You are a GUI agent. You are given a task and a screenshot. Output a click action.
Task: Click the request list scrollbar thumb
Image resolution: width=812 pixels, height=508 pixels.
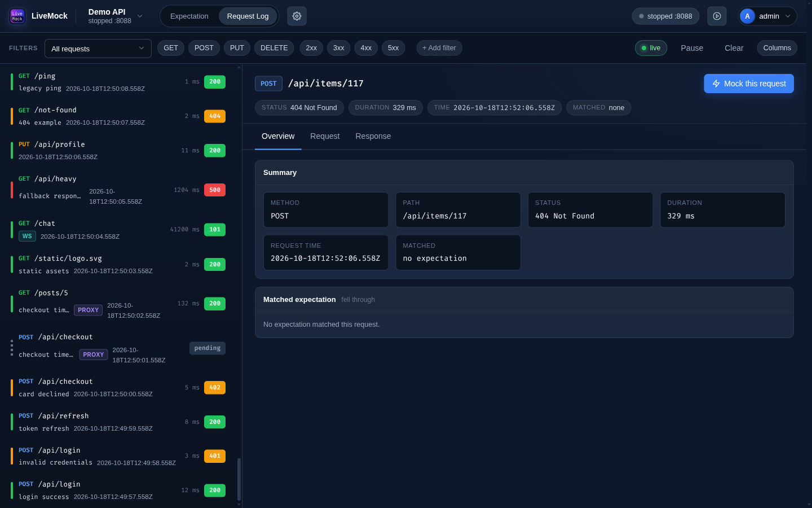[x=239, y=479]
